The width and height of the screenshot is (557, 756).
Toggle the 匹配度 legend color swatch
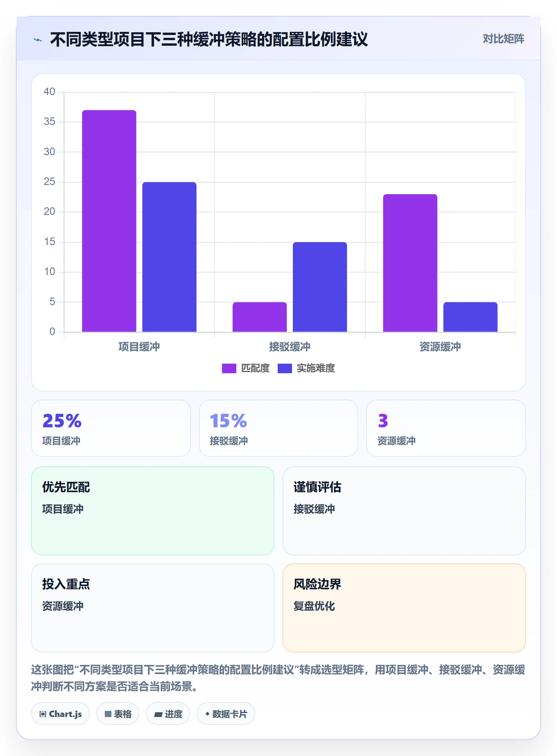(x=229, y=368)
